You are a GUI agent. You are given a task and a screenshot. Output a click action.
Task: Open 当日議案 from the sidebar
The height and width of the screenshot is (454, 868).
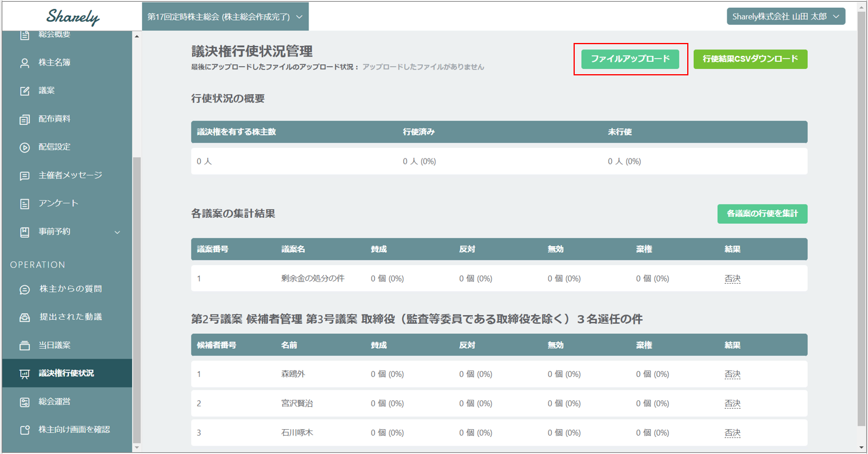click(54, 346)
